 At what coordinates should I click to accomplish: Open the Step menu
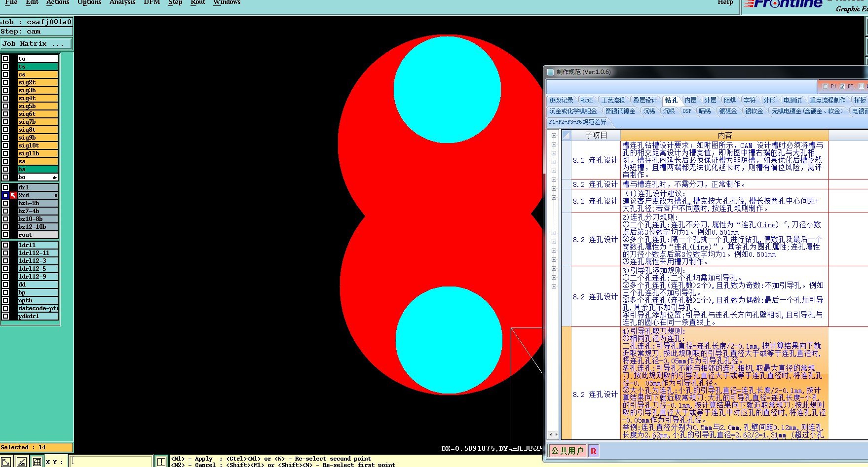175,2
